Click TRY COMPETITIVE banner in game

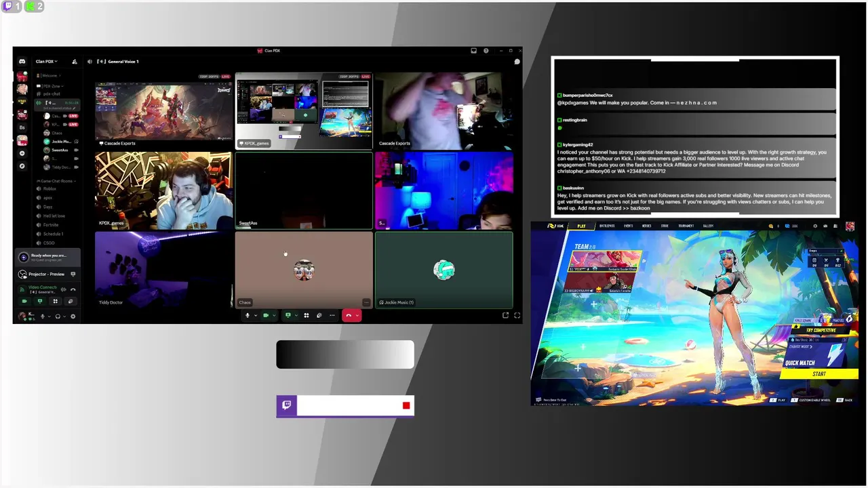pyautogui.click(x=821, y=330)
